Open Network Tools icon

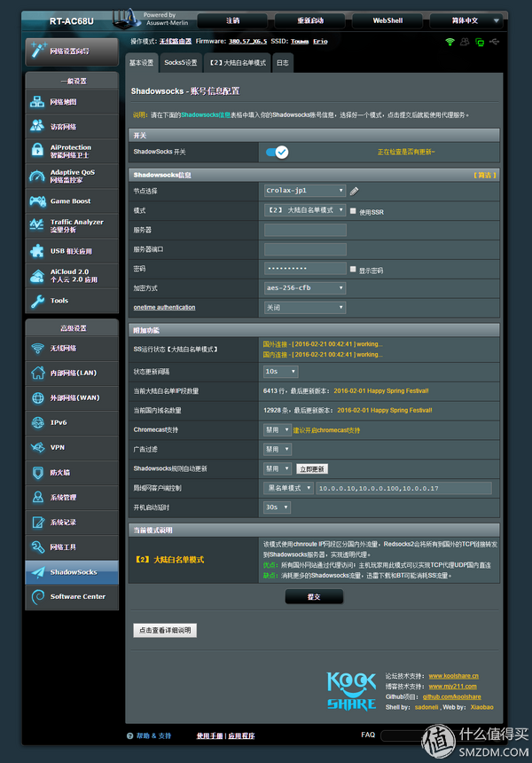click(x=37, y=547)
